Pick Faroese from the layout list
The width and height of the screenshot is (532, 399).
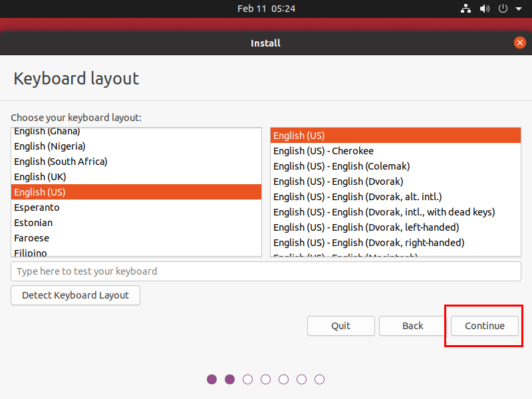pos(136,238)
